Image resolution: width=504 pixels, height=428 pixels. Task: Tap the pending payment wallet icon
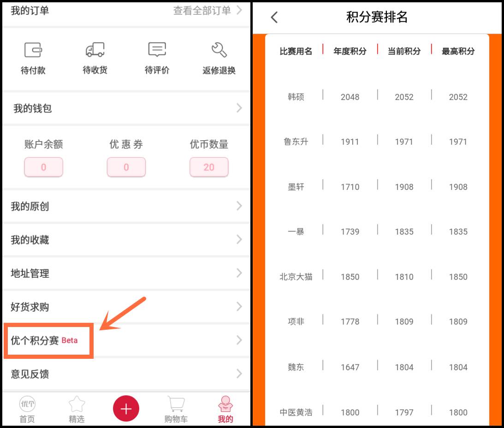[33, 50]
